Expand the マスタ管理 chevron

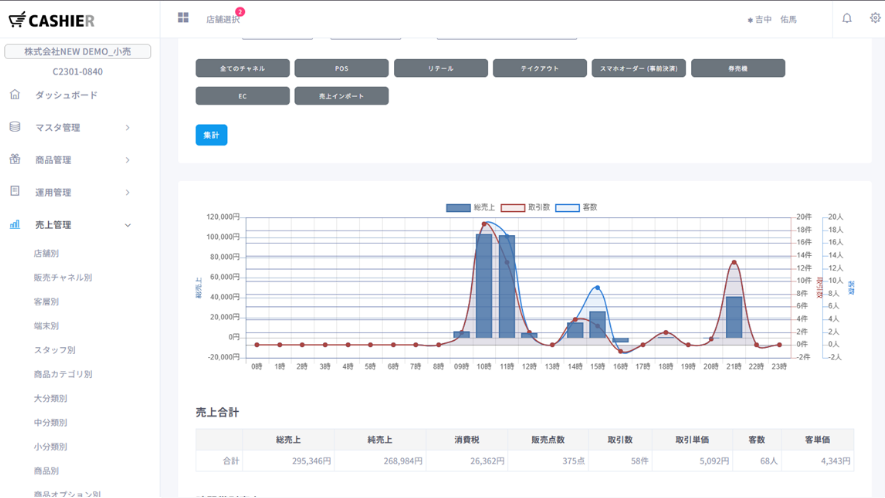click(128, 128)
